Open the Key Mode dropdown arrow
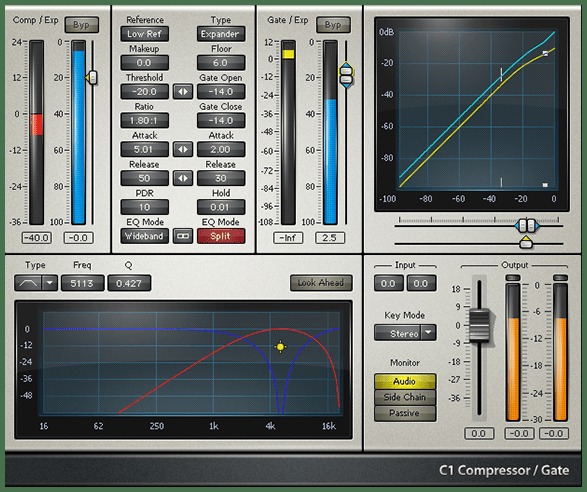587x492 pixels. (429, 333)
